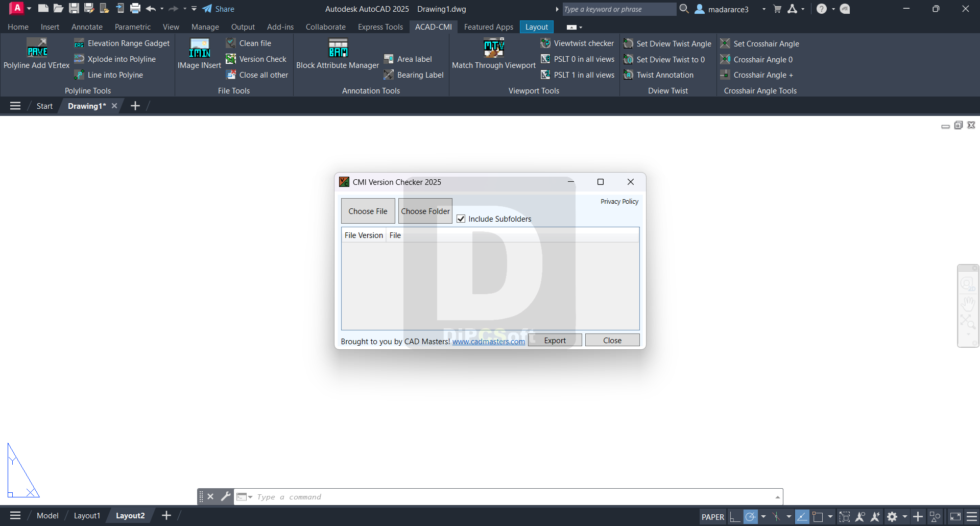Run the Viewtwist checker
Viewport: 980px width, 526px height.
577,43
